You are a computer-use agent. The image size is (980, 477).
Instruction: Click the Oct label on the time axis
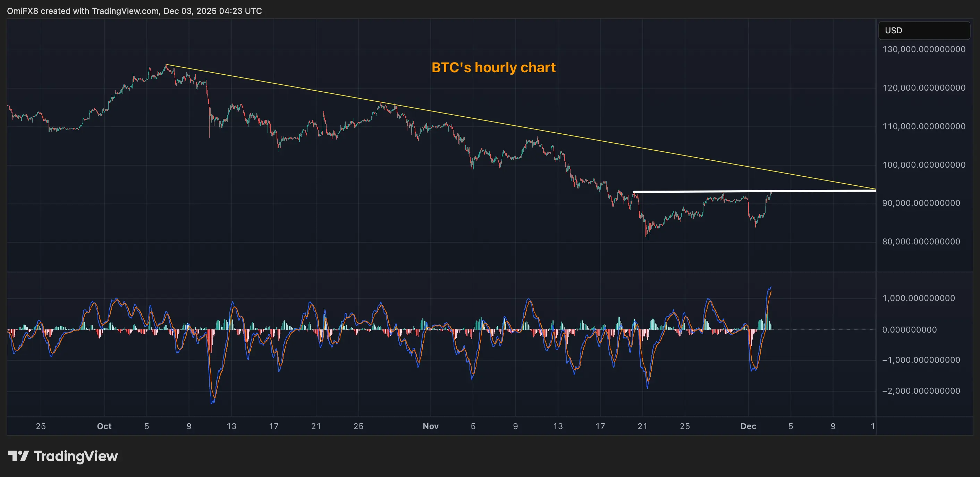click(x=104, y=426)
